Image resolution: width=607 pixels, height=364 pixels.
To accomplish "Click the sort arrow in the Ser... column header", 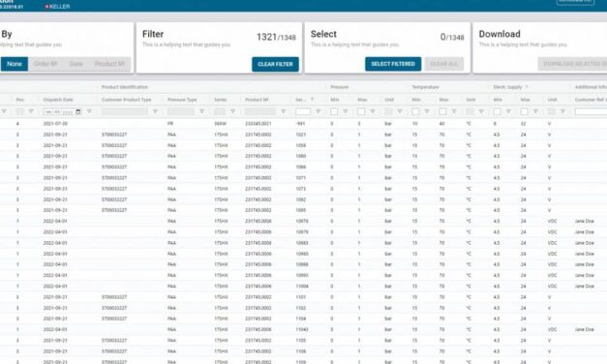I will click(312, 100).
